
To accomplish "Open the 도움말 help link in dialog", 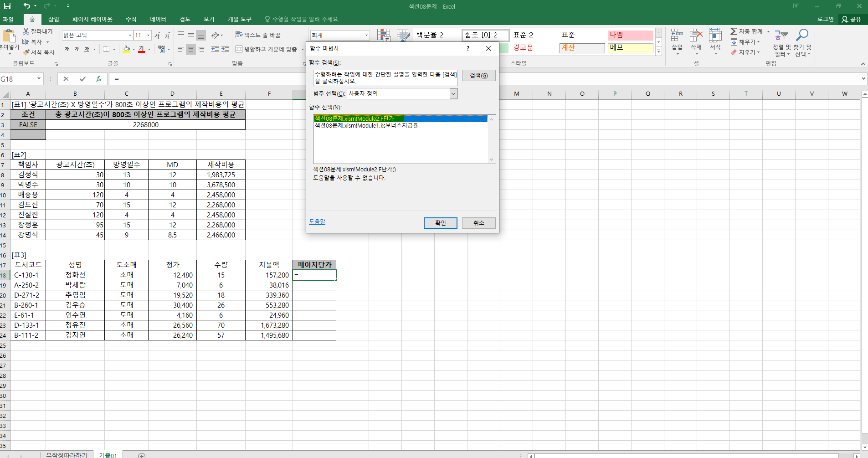I will (317, 222).
